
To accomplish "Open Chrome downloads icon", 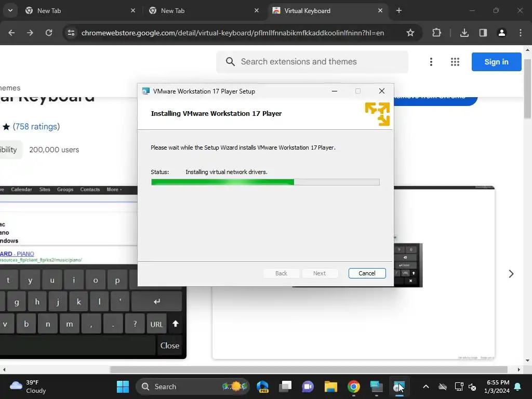I will (464, 33).
